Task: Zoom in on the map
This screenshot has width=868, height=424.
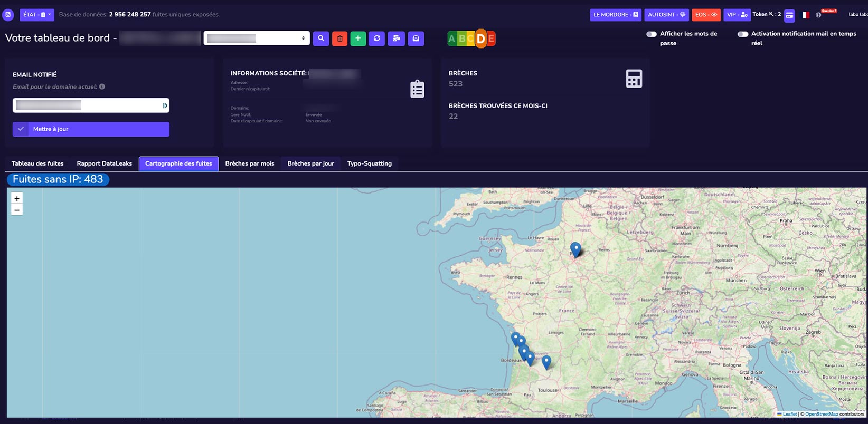Action: click(17, 199)
